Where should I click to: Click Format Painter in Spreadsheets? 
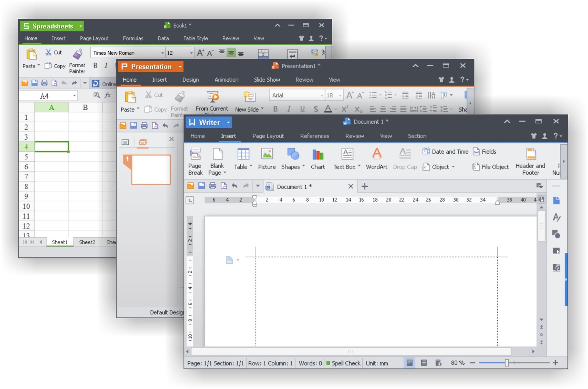click(x=77, y=61)
